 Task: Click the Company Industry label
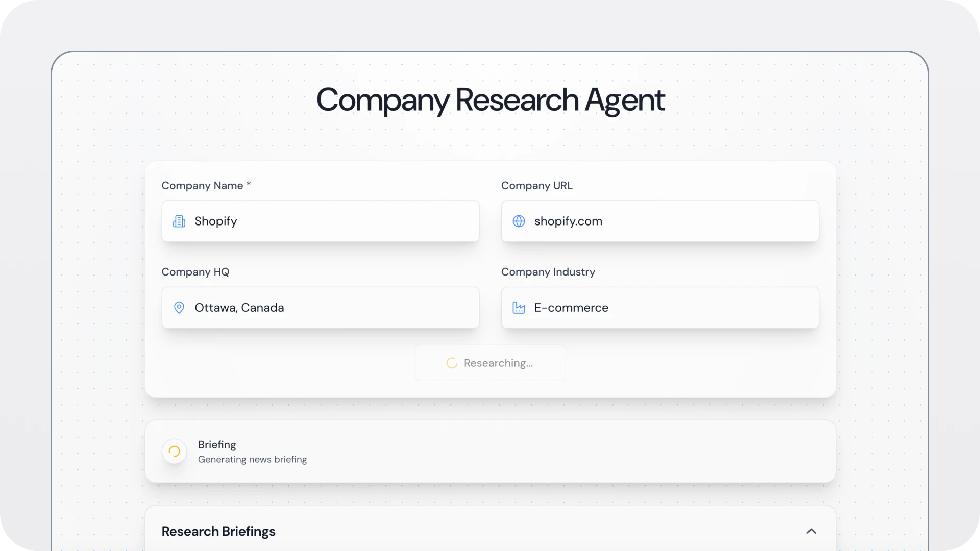[548, 272]
